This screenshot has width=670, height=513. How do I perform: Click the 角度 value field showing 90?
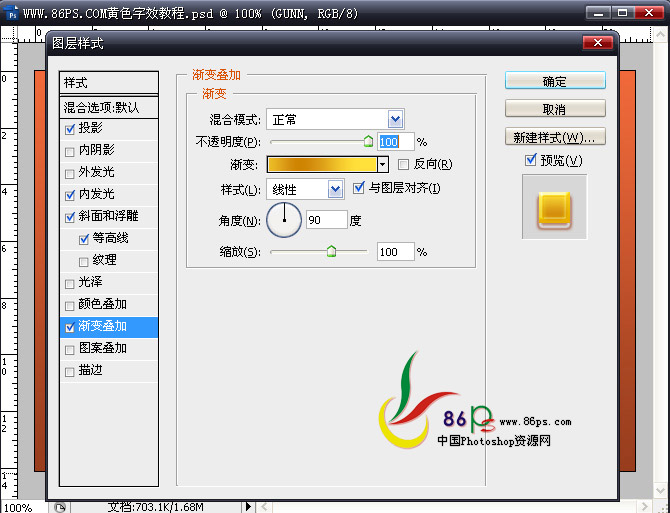(x=327, y=220)
